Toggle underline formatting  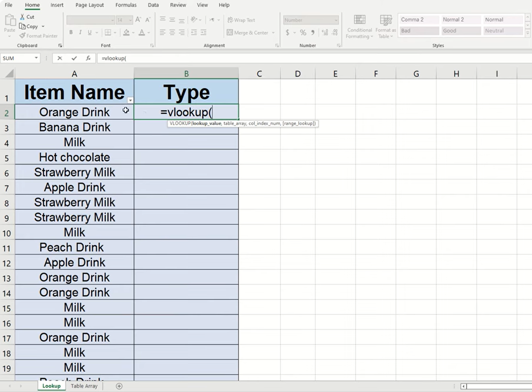[89, 32]
